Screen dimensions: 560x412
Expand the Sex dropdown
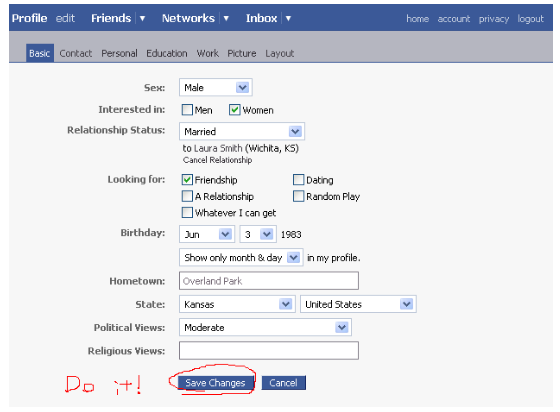pos(216,87)
